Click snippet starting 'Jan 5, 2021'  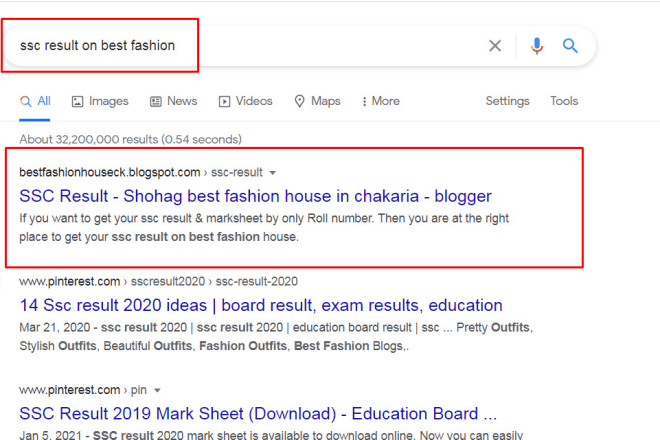point(271,435)
